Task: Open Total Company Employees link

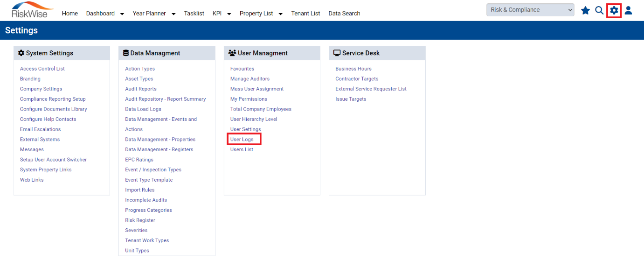Action: (x=261, y=109)
